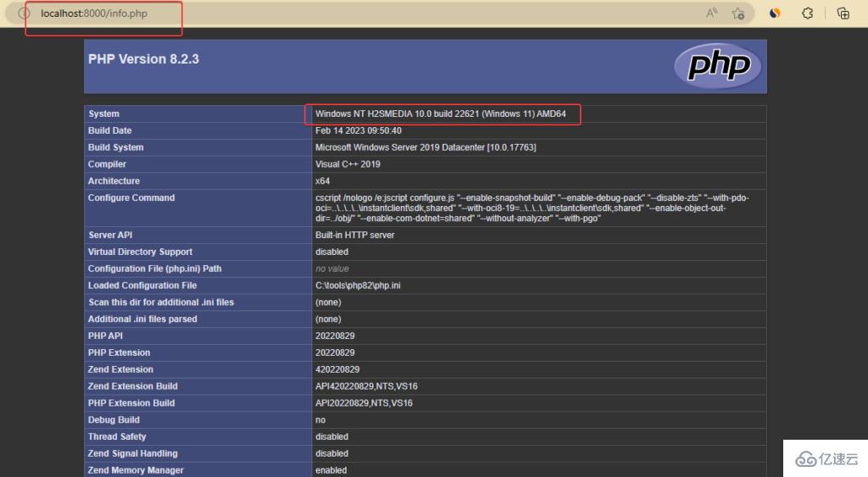This screenshot has height=477, width=868.
Task: Select the Built-in HTTP server value
Action: pyautogui.click(x=355, y=236)
